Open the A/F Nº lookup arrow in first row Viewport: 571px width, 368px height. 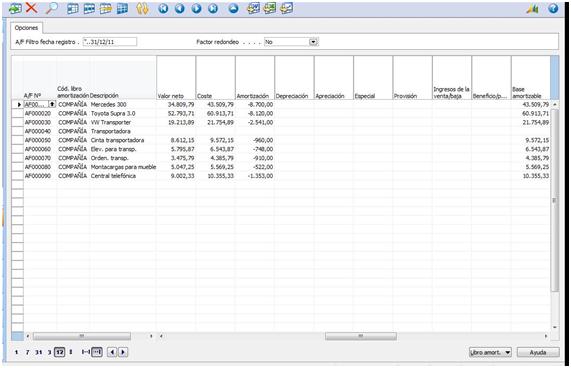tap(52, 104)
